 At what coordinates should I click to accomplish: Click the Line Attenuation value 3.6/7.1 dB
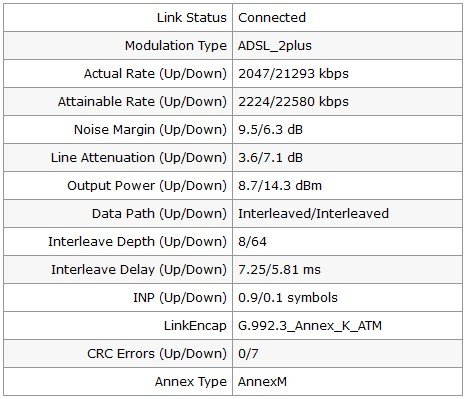tap(270, 158)
